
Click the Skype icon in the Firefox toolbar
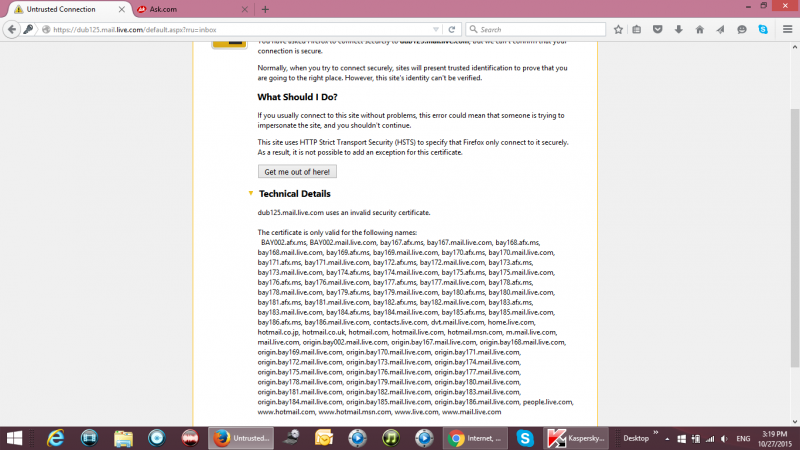762,29
